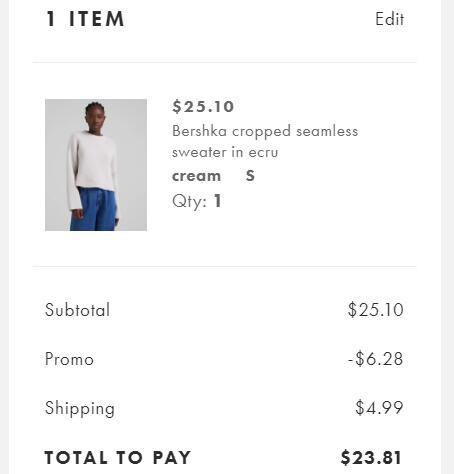Viewport: 454px width, 474px height.
Task: Click the promo discount -$6.28
Action: 376,359
